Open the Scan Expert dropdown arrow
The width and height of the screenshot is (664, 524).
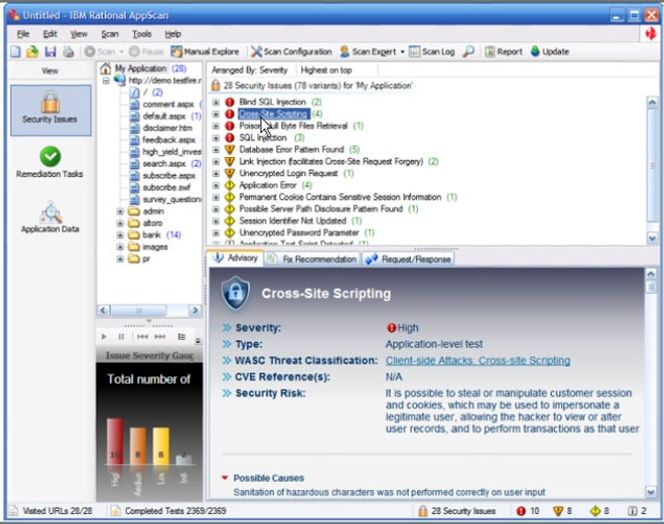pos(402,52)
